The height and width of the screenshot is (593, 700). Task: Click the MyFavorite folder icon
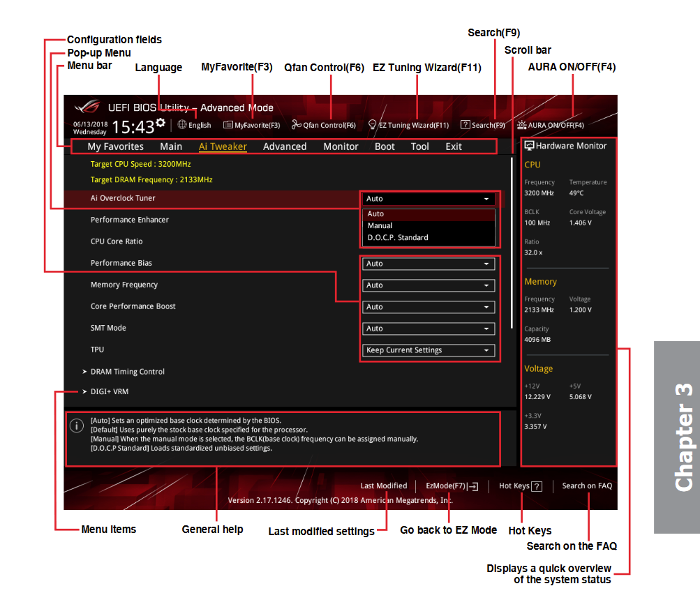(x=228, y=125)
